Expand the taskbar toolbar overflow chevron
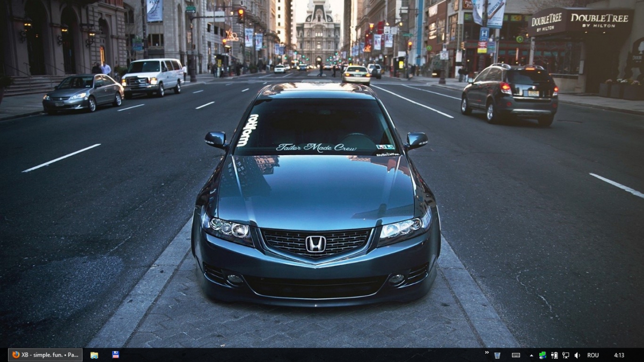This screenshot has width=644, height=362. pos(487,353)
